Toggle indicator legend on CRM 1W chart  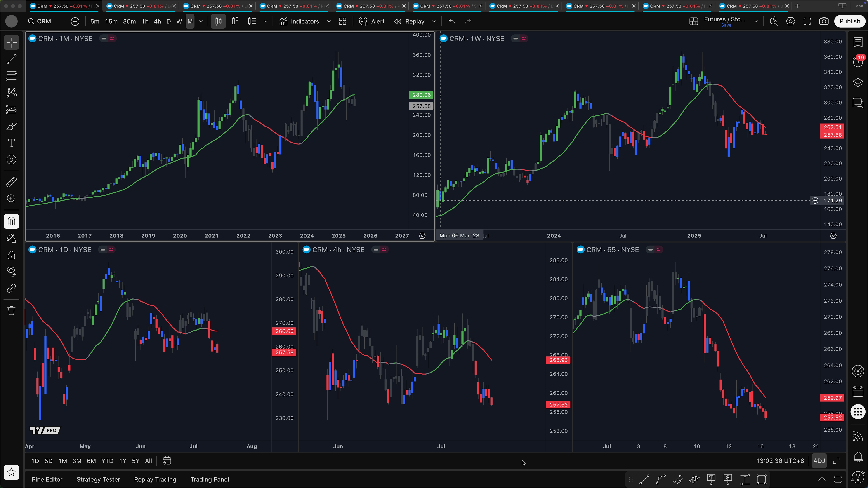[x=524, y=39]
